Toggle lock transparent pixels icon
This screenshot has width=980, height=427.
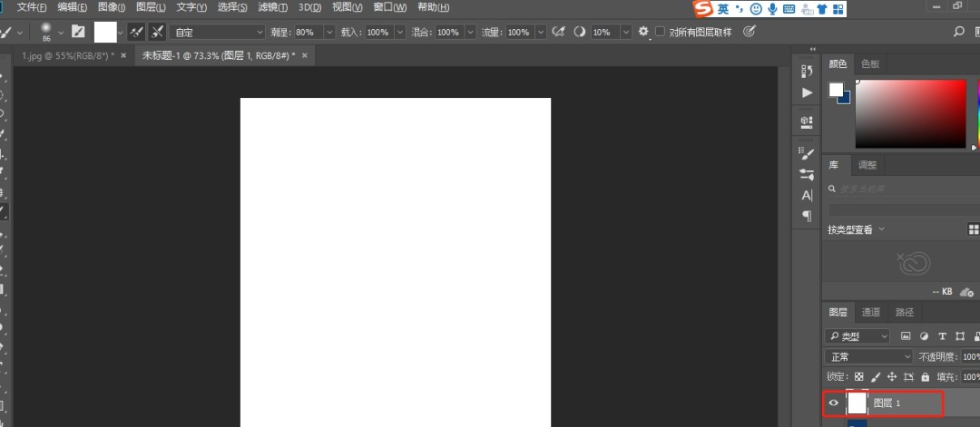point(859,376)
